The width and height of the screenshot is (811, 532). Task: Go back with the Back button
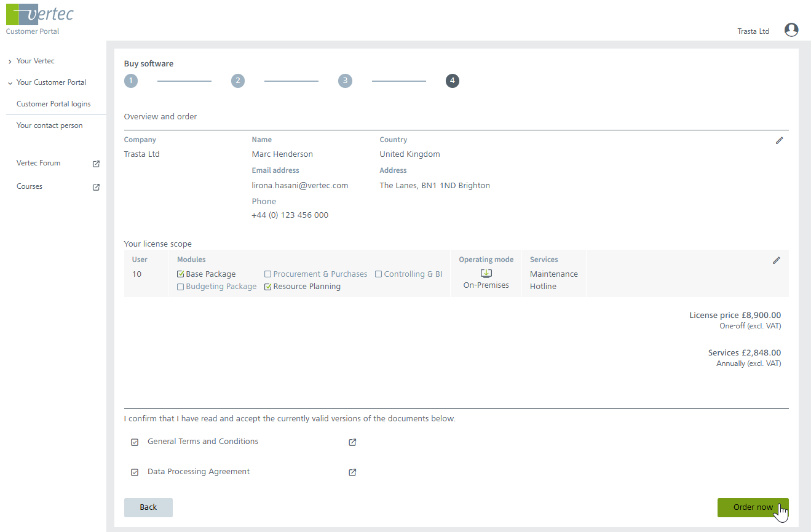coord(148,507)
